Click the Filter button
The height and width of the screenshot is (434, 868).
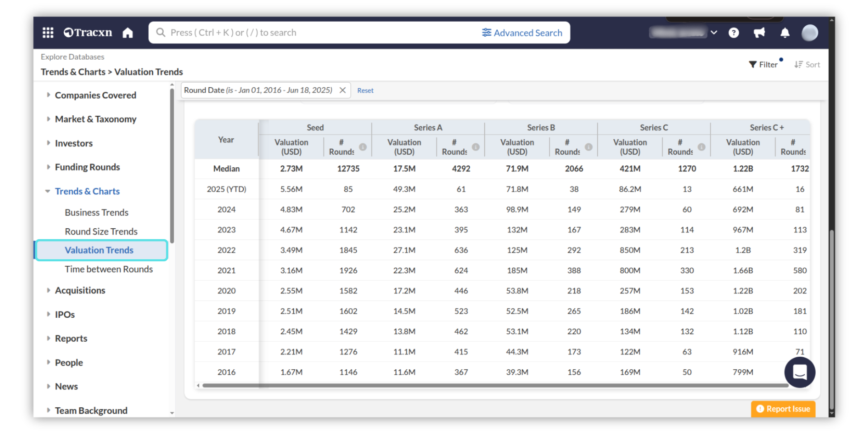(764, 65)
